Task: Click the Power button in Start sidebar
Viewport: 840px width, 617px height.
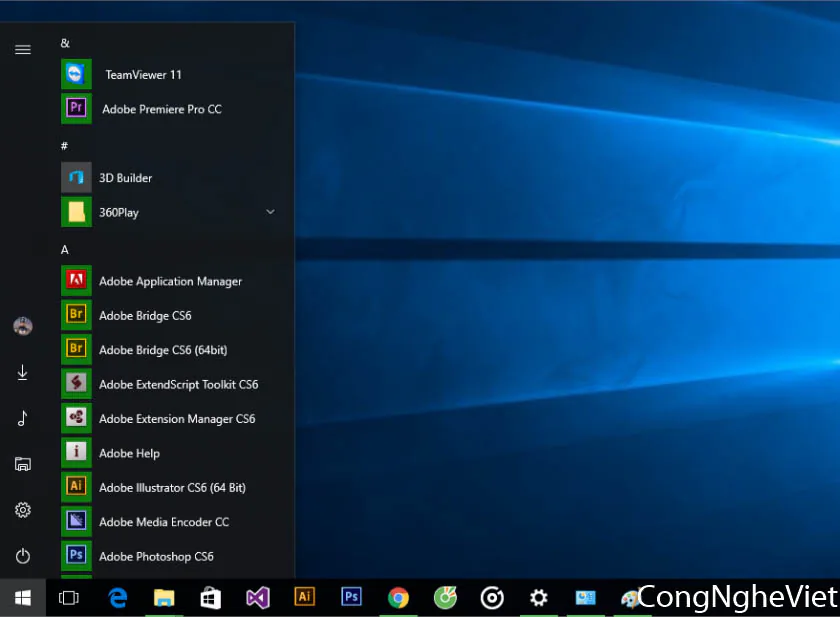Action: pyautogui.click(x=22, y=556)
